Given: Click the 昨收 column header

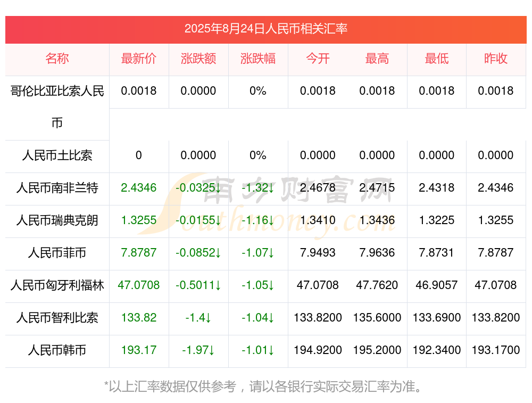Looking at the screenshot, I should [x=496, y=59].
